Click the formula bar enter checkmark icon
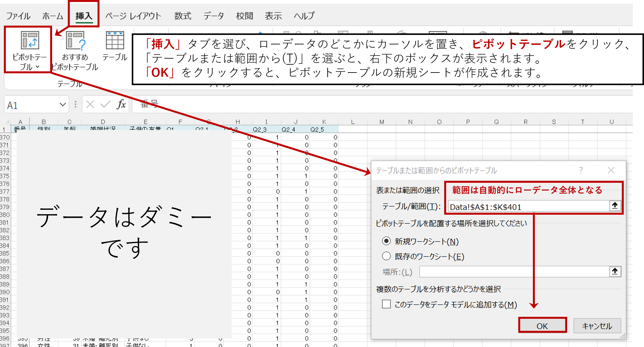Screen dimensions: 644x347 pyautogui.click(x=105, y=104)
